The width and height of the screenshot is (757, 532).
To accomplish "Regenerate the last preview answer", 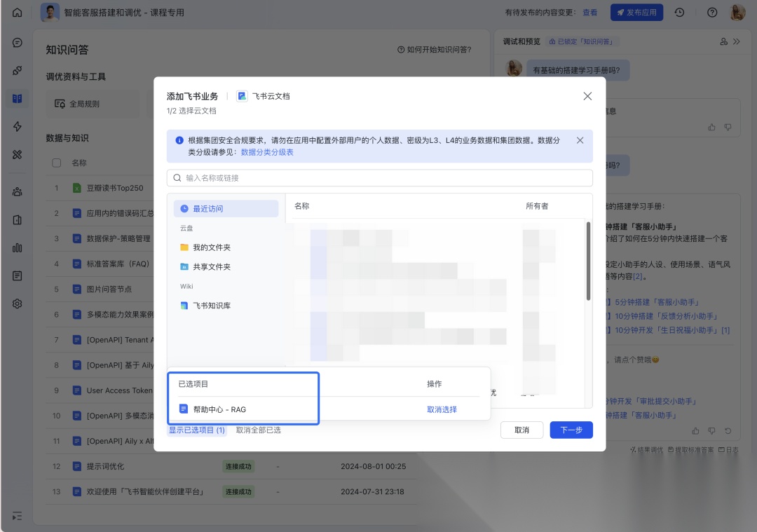I will coord(728,430).
